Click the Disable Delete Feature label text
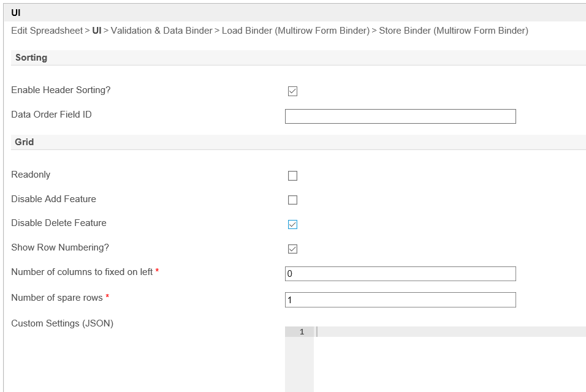586x392 pixels. [59, 223]
